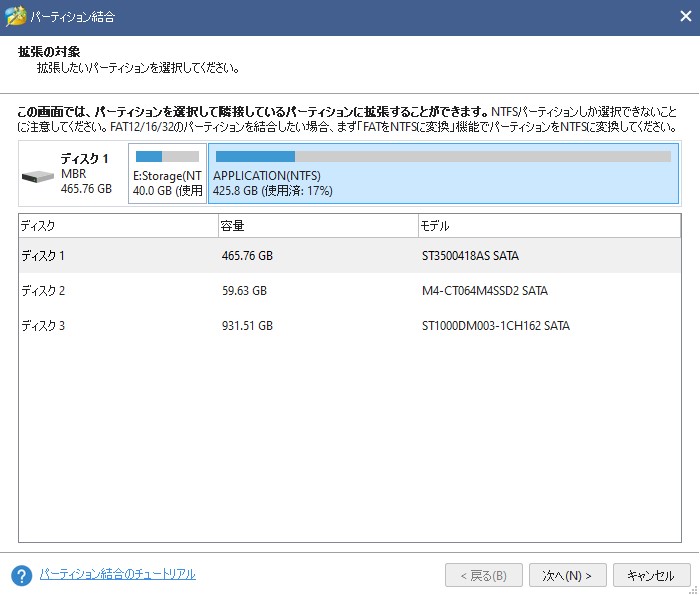
Task: Select the ディスク 3 row in the list
Action: [x=350, y=325]
